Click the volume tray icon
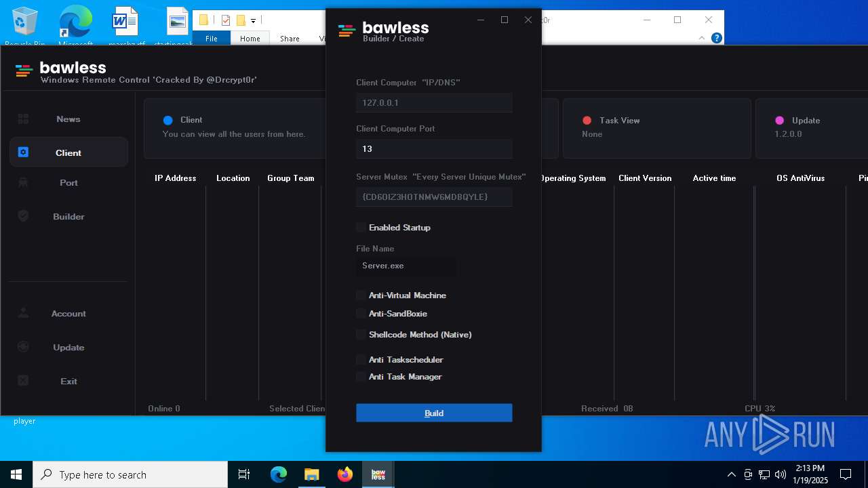 [x=781, y=474]
